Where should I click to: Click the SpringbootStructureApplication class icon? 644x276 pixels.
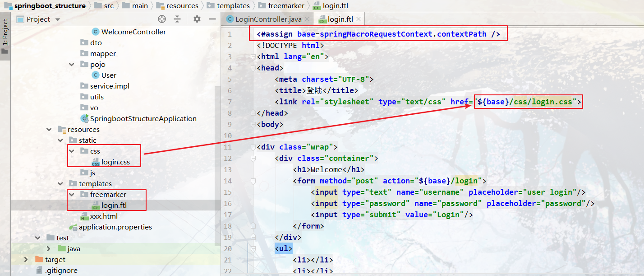[x=84, y=118]
